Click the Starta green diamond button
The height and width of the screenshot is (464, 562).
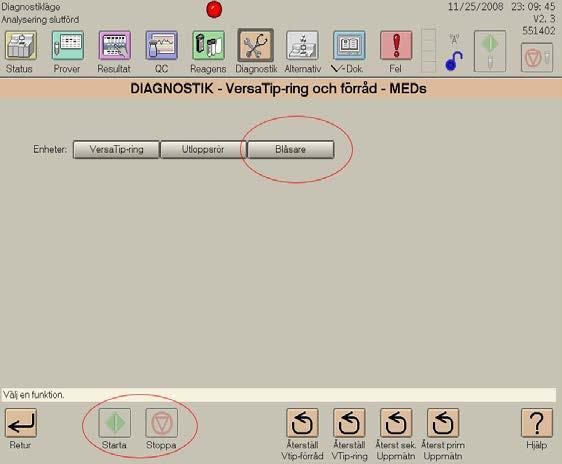(x=115, y=423)
